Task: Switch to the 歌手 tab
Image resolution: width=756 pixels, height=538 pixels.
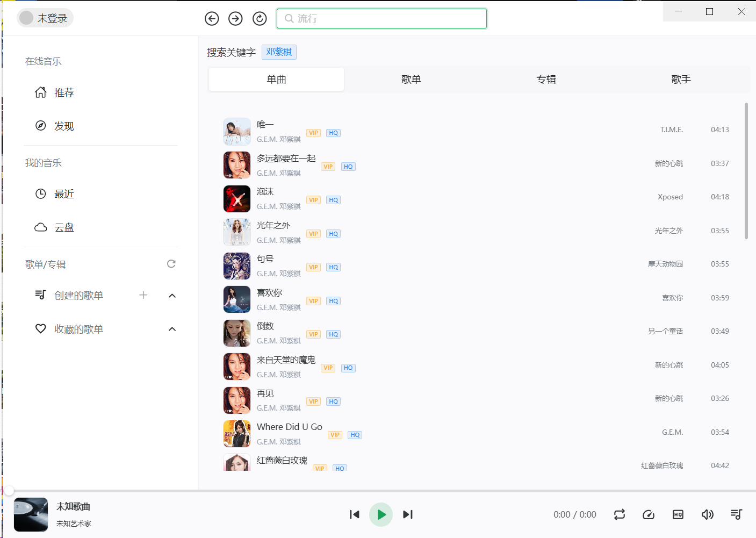Action: (681, 79)
